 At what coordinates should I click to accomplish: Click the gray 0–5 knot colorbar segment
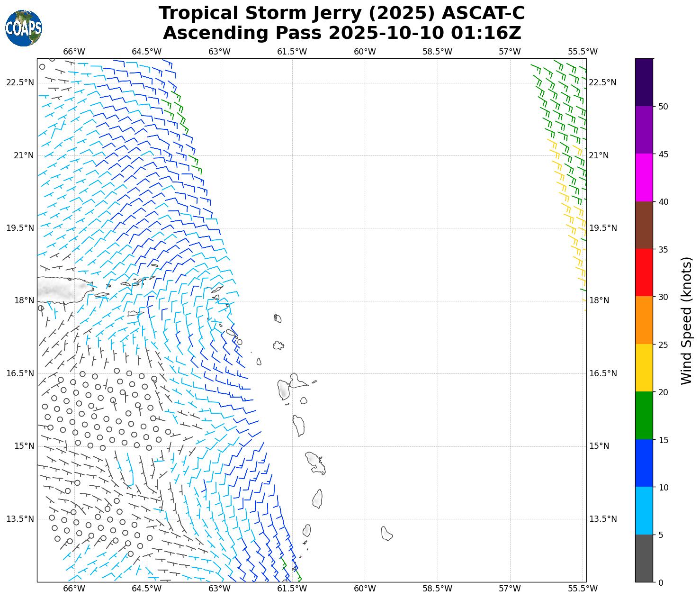point(644,558)
